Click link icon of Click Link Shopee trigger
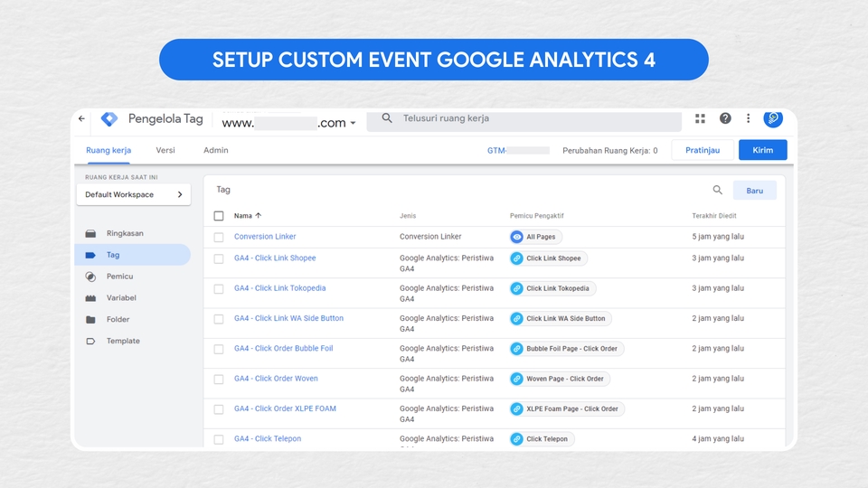The width and height of the screenshot is (868, 488). coord(516,258)
